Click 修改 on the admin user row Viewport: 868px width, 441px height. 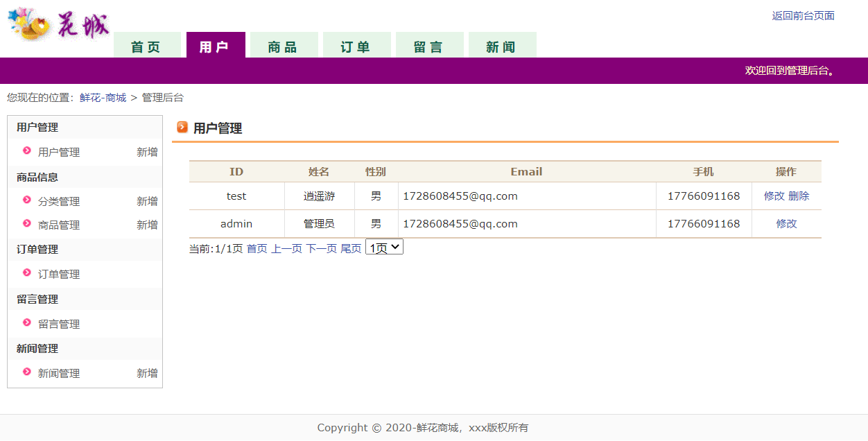tap(786, 223)
